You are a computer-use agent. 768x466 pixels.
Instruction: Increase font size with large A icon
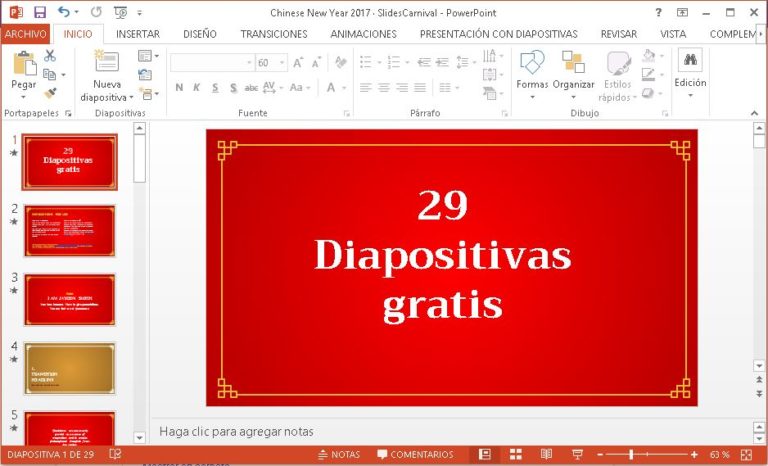coord(298,63)
